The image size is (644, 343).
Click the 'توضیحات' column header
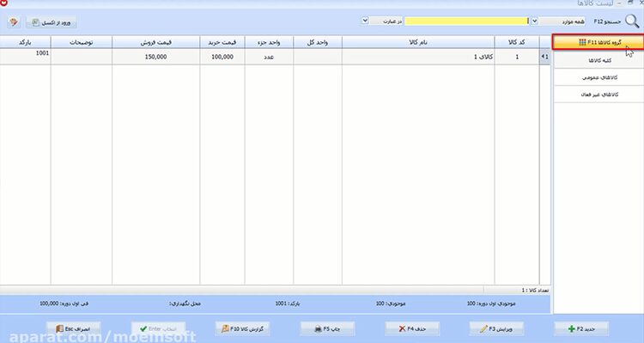click(x=82, y=42)
